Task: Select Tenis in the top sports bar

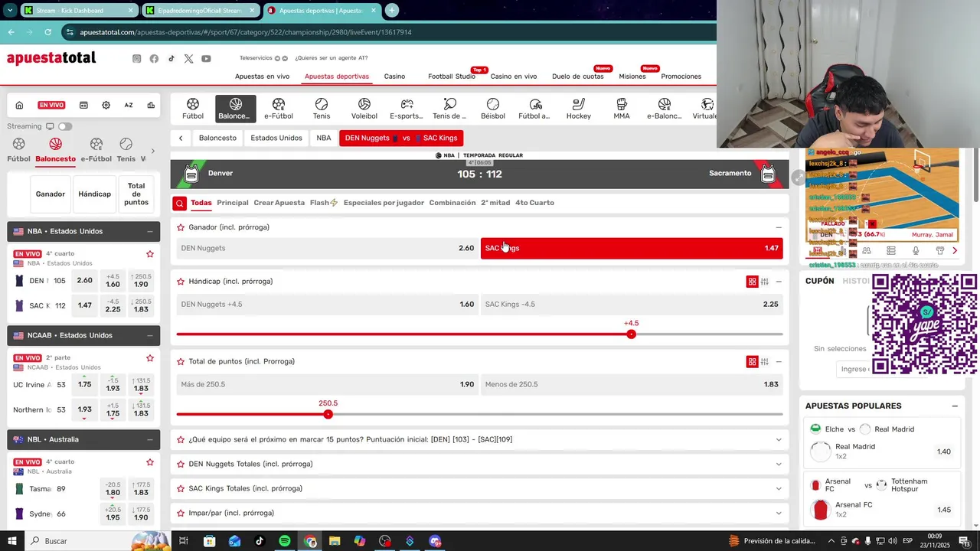Action: (322, 109)
